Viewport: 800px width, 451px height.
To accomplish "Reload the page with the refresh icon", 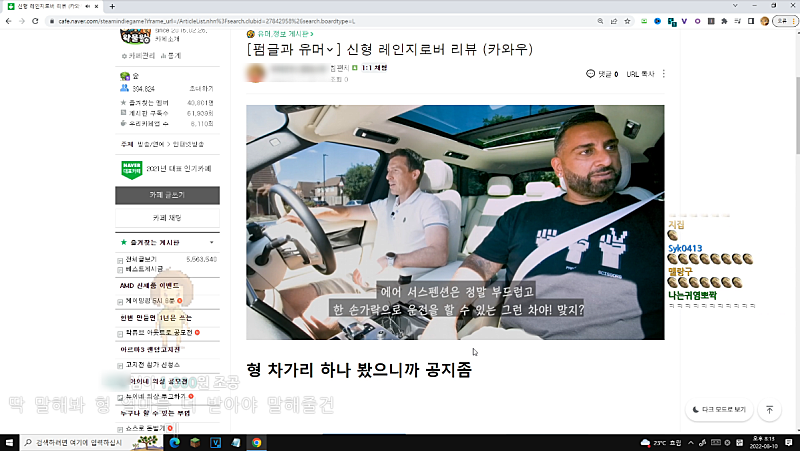I will click(x=35, y=21).
